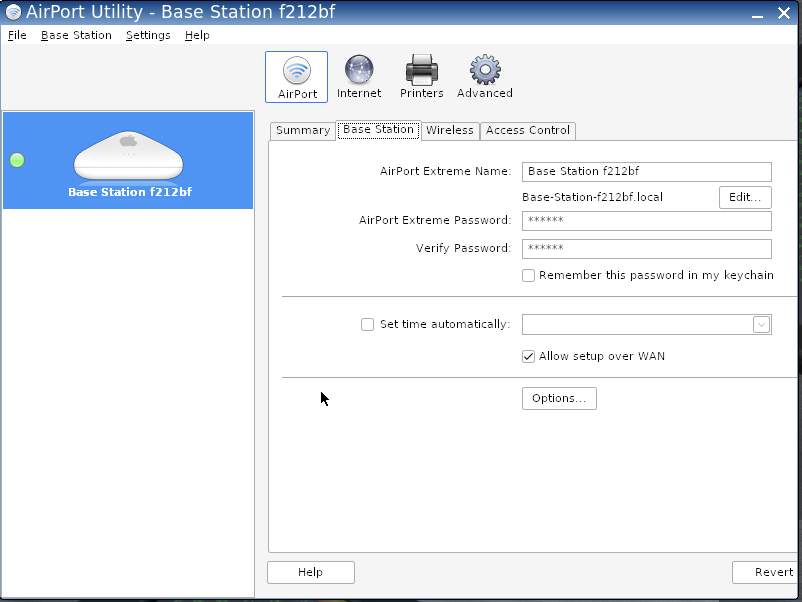Toggle the Set time automatically checkbox
Screen dimensions: 802x602
(367, 324)
